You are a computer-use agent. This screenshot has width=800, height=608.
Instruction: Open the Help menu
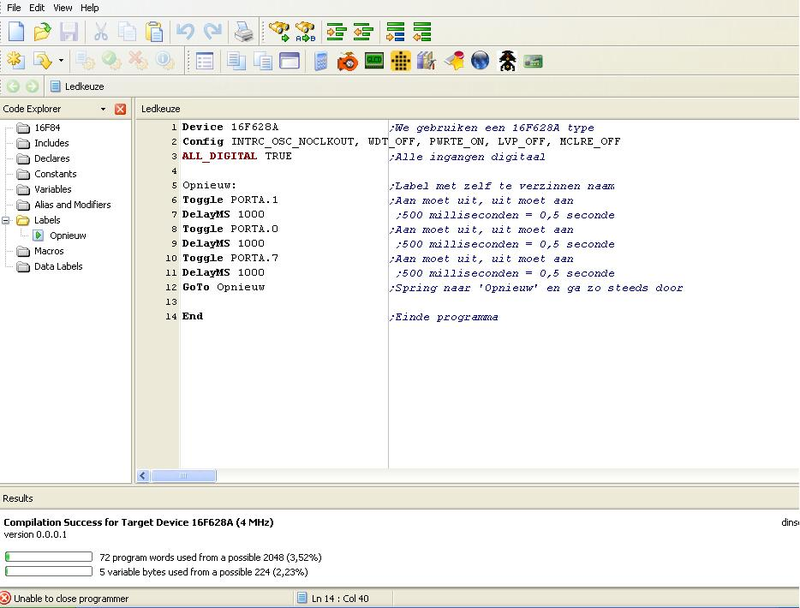pyautogui.click(x=89, y=8)
